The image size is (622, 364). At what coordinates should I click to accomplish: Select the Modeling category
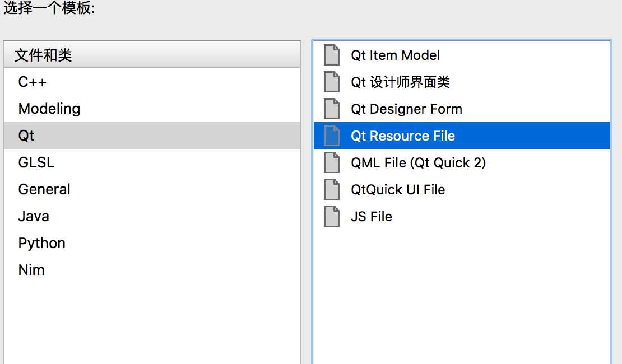click(152, 109)
